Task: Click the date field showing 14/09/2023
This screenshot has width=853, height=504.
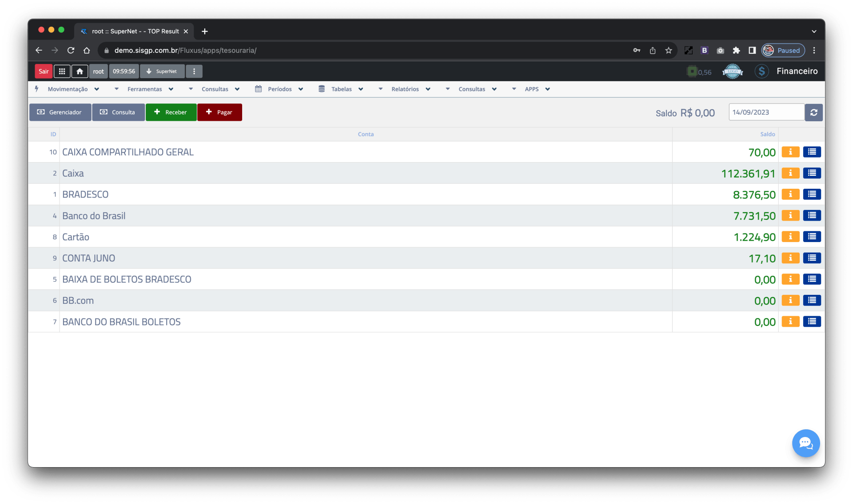Action: click(766, 112)
